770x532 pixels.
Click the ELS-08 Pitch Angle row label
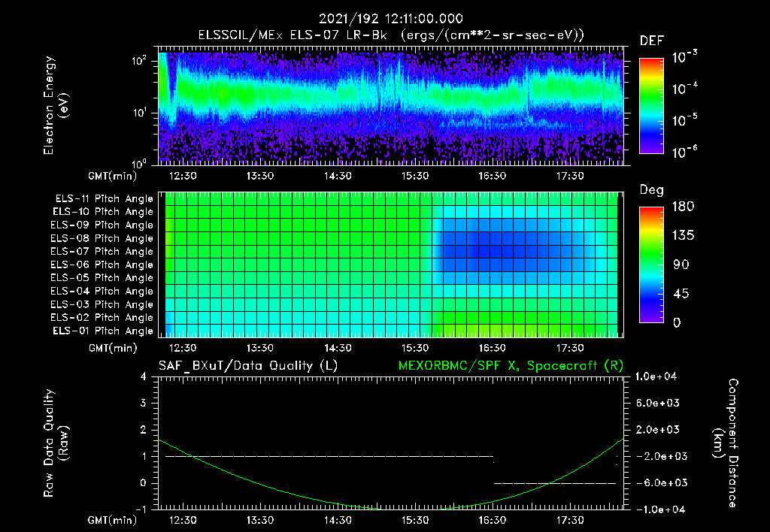(102, 238)
